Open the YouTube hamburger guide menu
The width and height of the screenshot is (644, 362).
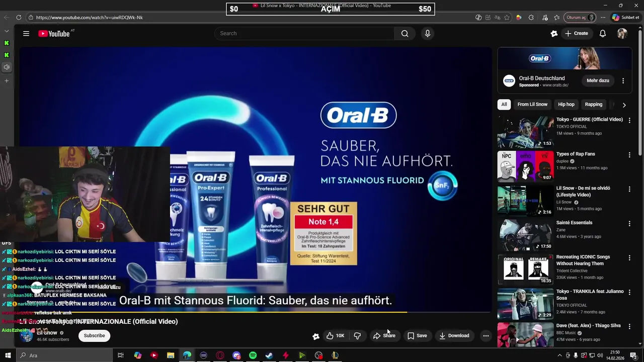(x=26, y=34)
